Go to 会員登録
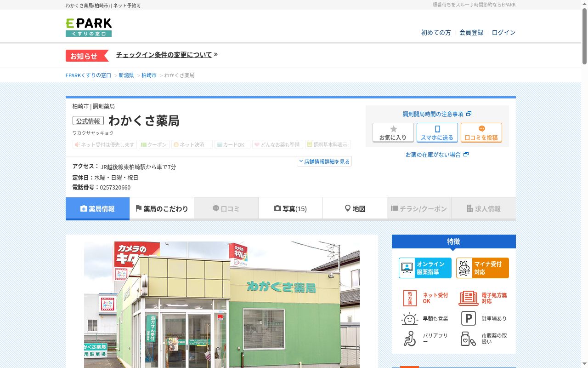588x368 pixels. coord(471,32)
